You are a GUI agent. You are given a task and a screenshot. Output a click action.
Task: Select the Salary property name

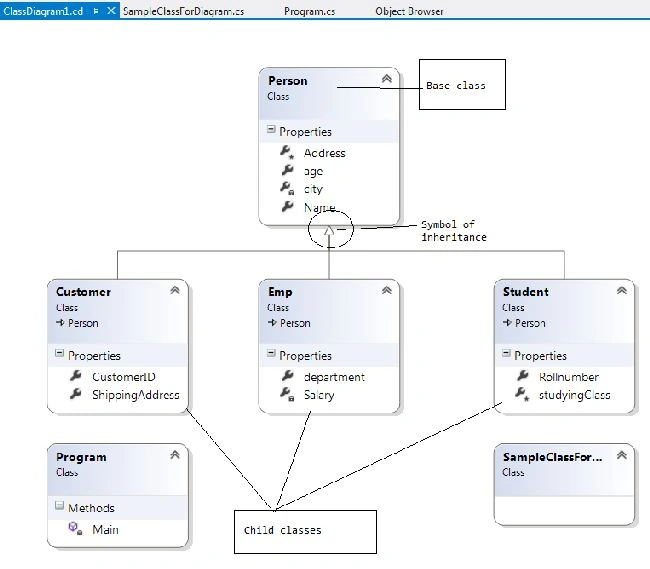[x=319, y=395]
